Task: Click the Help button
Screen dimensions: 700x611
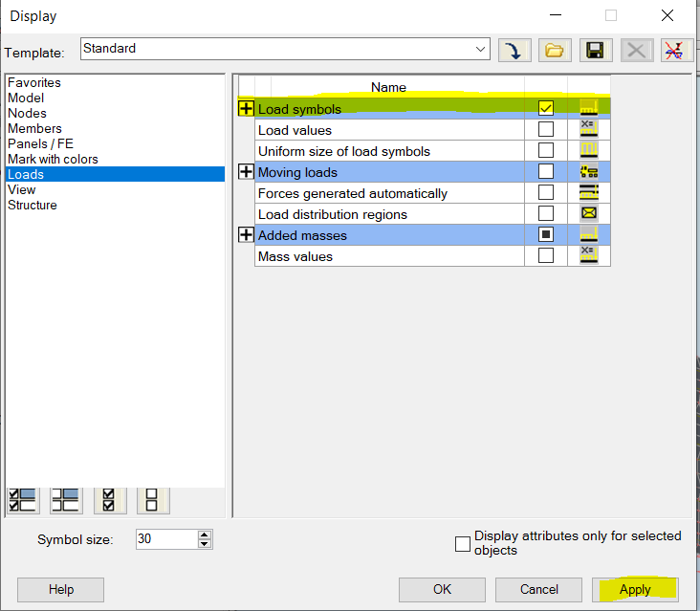Action: coord(60,590)
